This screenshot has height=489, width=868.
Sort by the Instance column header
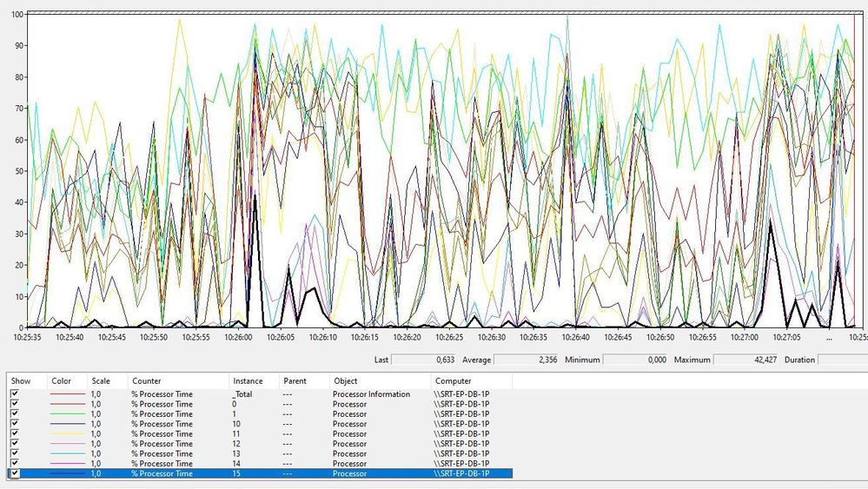254,381
